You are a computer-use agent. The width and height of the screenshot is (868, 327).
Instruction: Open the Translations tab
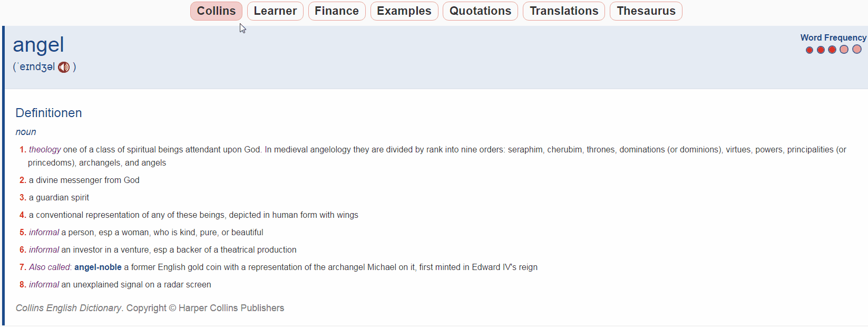click(x=564, y=11)
